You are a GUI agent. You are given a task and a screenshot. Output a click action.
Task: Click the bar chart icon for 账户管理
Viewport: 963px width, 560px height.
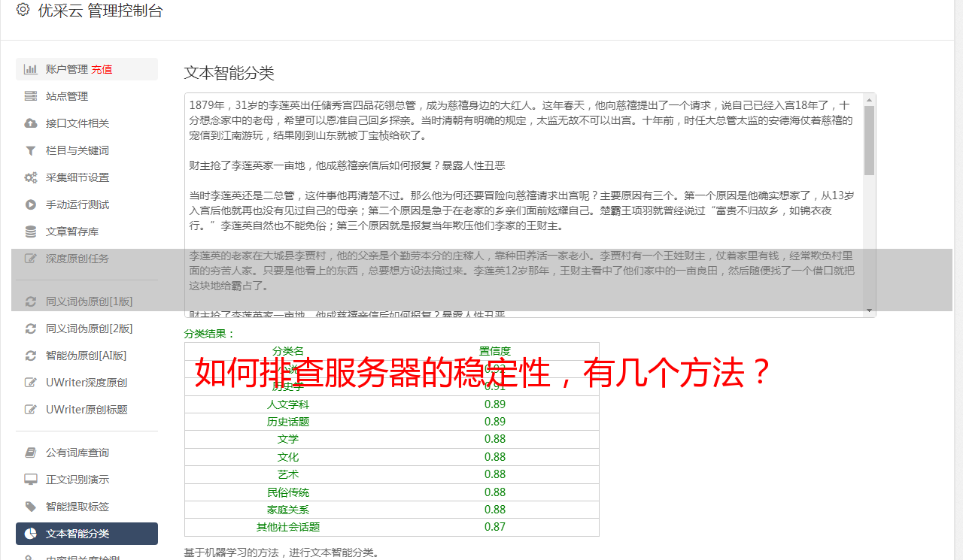pyautogui.click(x=31, y=69)
